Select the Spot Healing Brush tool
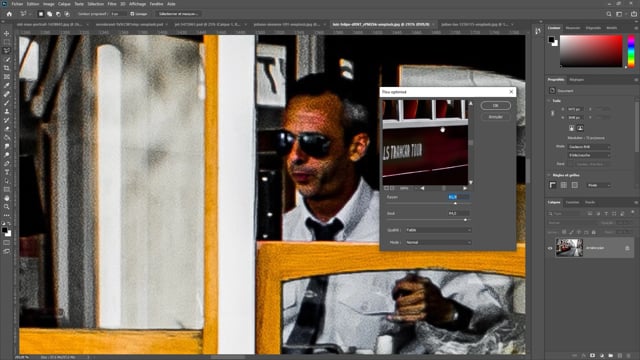The width and height of the screenshot is (640, 360). (x=7, y=94)
